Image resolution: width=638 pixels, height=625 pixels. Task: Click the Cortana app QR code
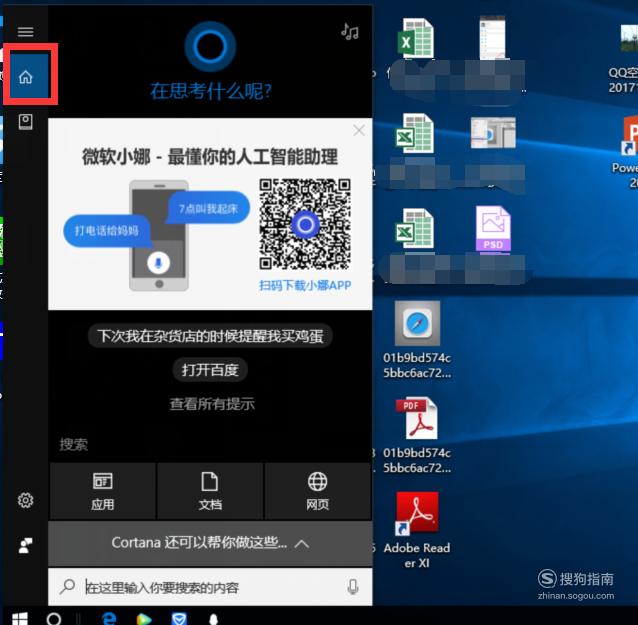(305, 224)
